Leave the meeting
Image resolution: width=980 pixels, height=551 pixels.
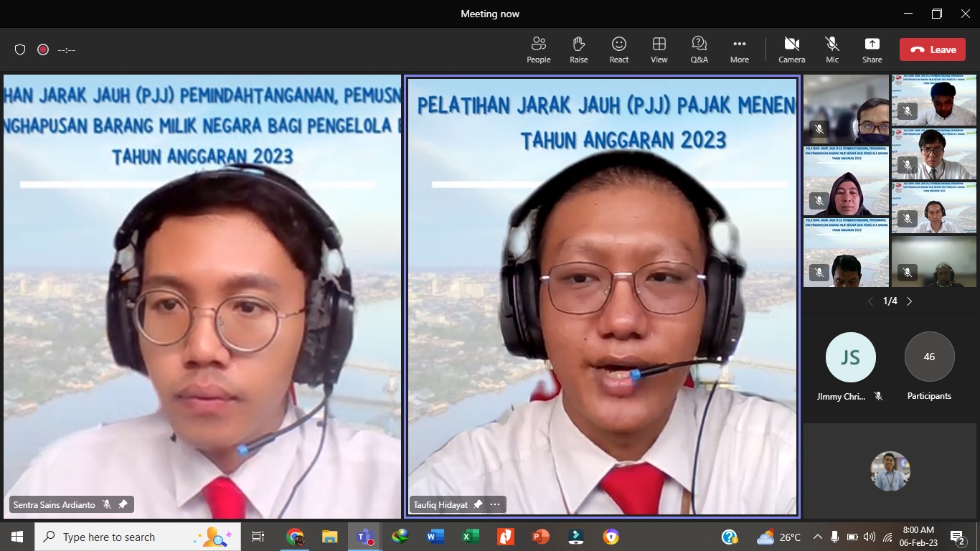pos(932,50)
